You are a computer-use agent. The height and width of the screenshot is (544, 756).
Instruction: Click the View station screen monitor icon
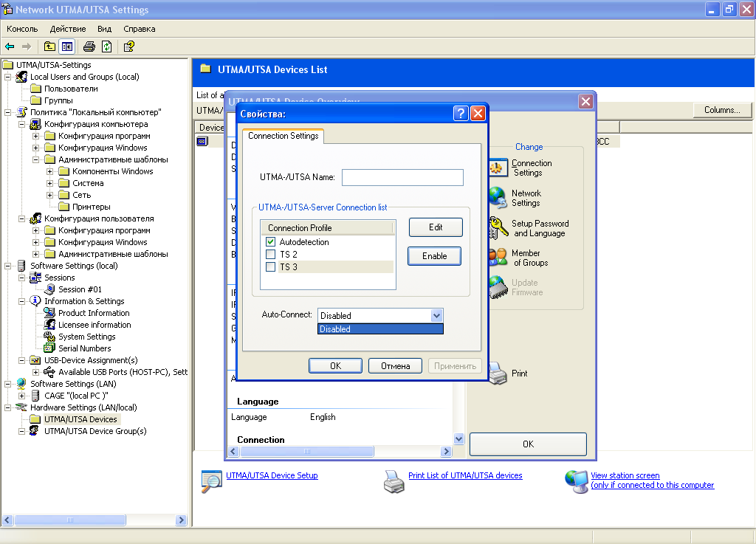tap(577, 481)
